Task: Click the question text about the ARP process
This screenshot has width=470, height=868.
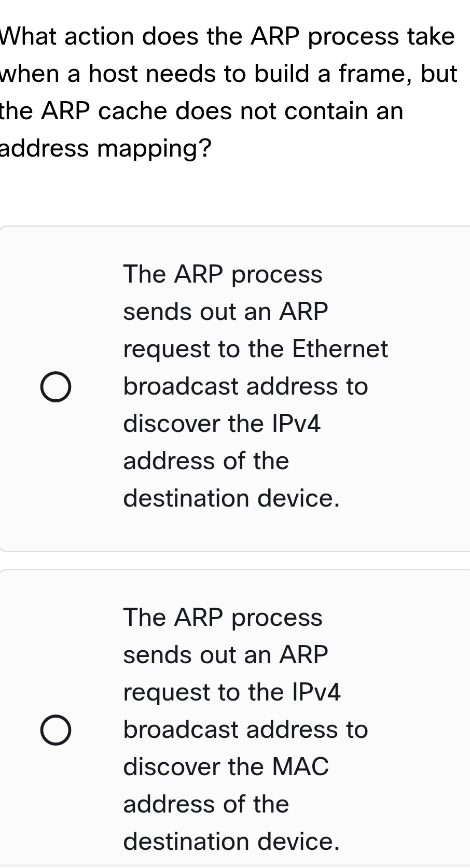Action: click(x=228, y=37)
